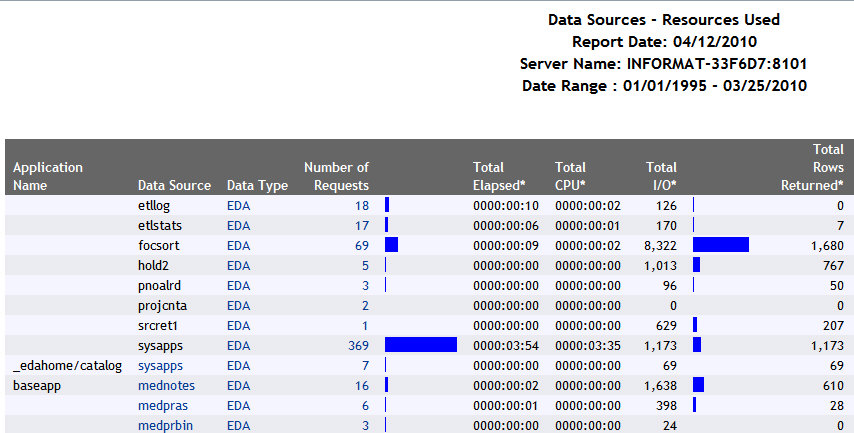This screenshot has height=433, width=854.
Task: Click the 17 requests link for etlstats
Action: [x=361, y=225]
